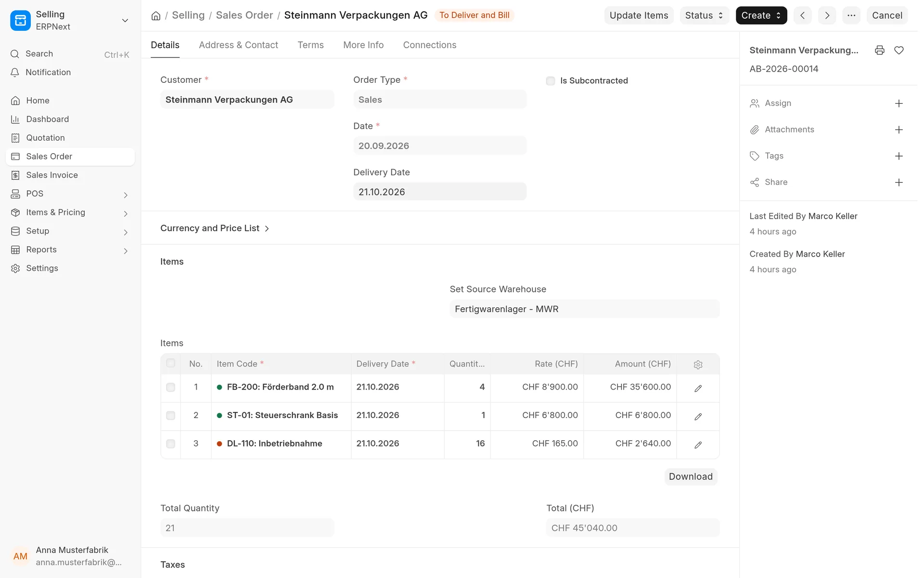924x578 pixels.
Task: Select the Details tab
Action: pos(166,45)
